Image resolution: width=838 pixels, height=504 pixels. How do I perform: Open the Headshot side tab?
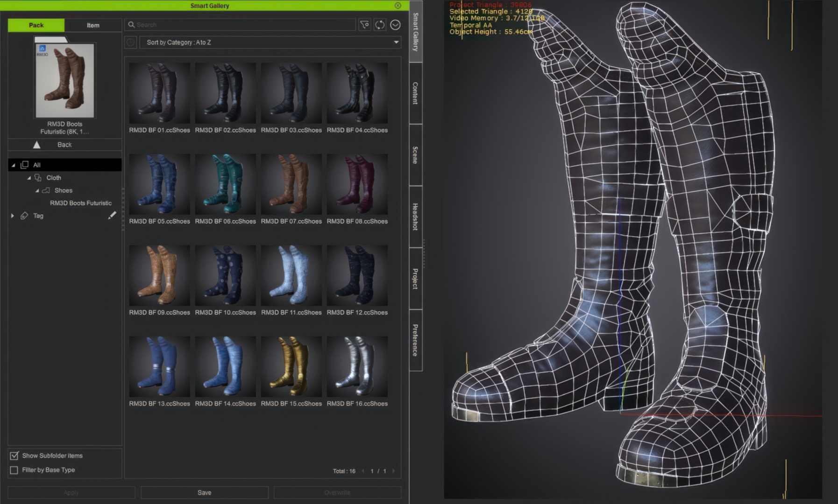416,217
